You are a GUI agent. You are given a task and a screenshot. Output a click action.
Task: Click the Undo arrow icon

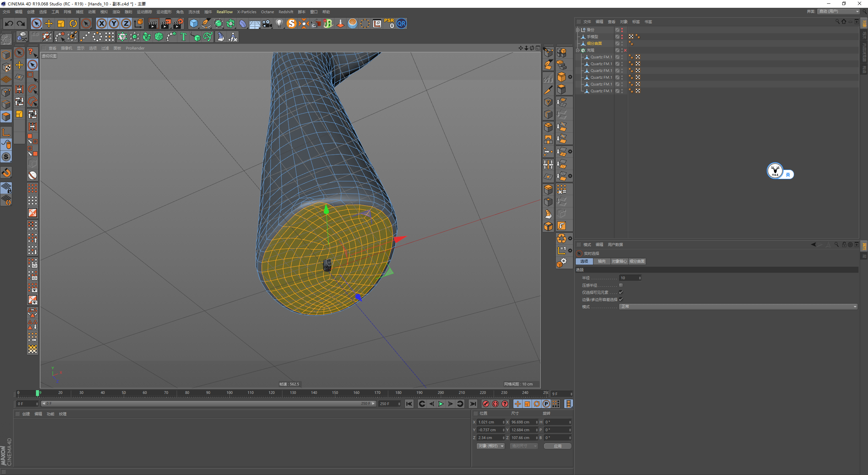pos(9,23)
